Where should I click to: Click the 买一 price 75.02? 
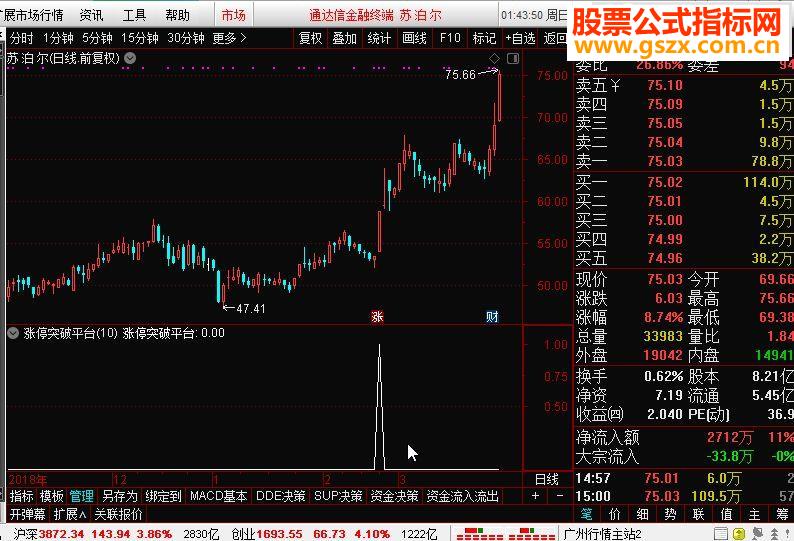click(x=665, y=182)
